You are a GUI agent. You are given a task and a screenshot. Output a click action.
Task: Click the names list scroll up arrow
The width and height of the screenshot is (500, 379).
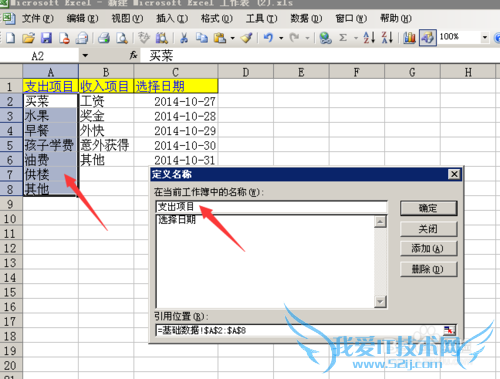click(380, 222)
